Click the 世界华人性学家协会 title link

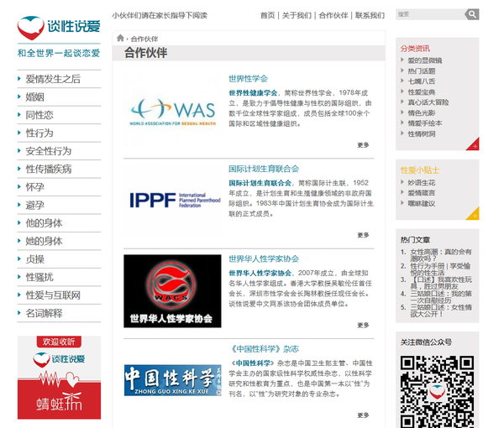pos(264,258)
